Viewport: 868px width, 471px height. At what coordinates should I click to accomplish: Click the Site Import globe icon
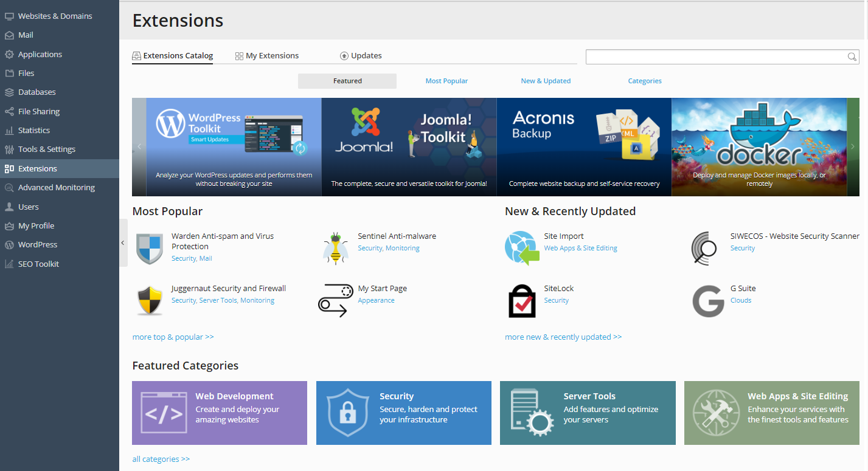pos(522,248)
